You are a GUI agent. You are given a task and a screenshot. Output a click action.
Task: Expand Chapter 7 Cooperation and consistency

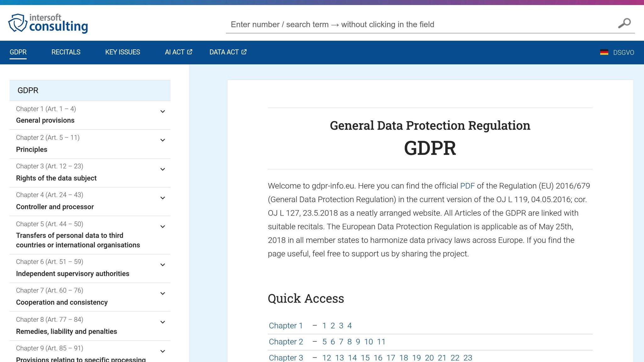(x=163, y=293)
